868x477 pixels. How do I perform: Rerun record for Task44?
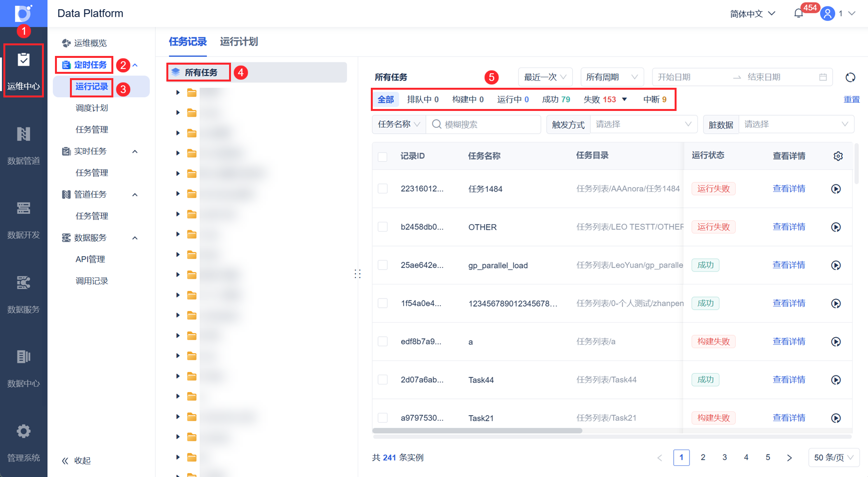click(836, 380)
